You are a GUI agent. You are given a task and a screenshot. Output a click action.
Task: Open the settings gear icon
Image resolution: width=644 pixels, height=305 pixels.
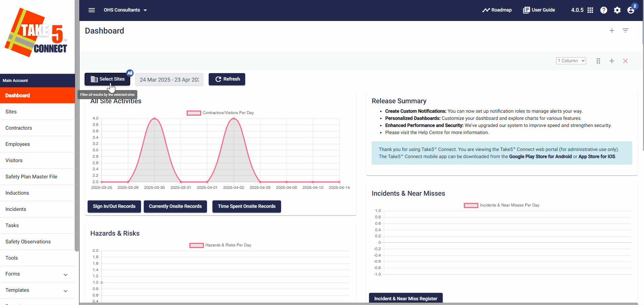(x=617, y=10)
